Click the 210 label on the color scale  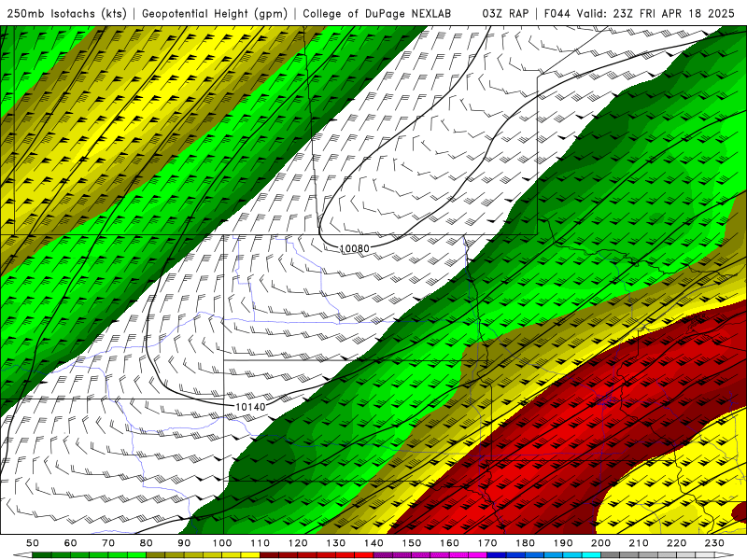(639, 543)
